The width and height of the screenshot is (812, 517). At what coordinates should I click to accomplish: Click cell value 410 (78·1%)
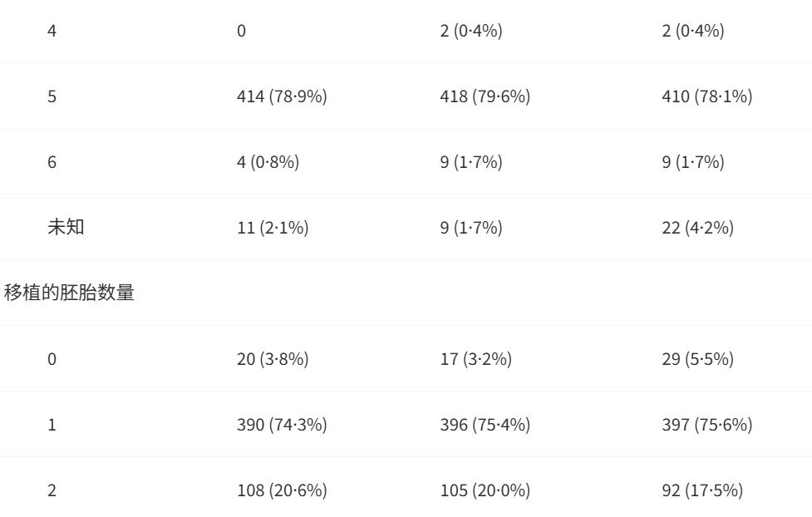(x=707, y=96)
